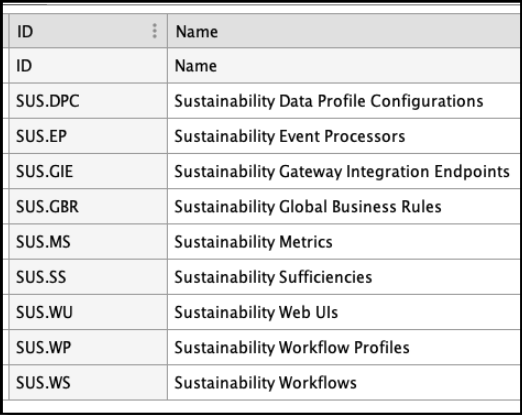Click the Name column header
The image size is (522, 415).
point(345,31)
